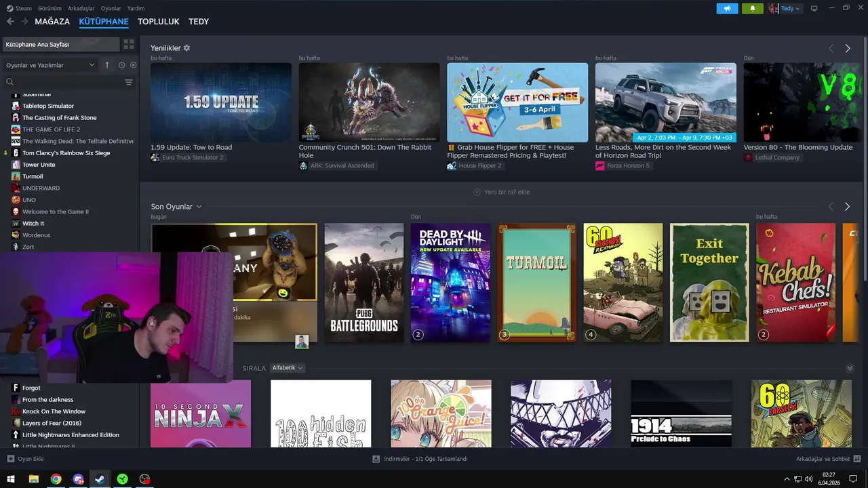The image size is (868, 488).
Task: Open Windows Start menu
Action: pyautogui.click(x=11, y=479)
